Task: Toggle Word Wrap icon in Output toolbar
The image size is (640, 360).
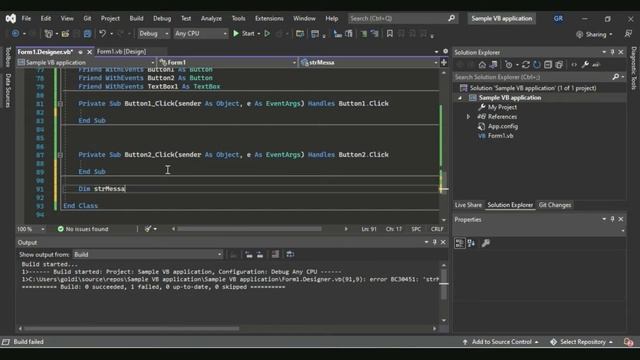Action: click(290, 254)
